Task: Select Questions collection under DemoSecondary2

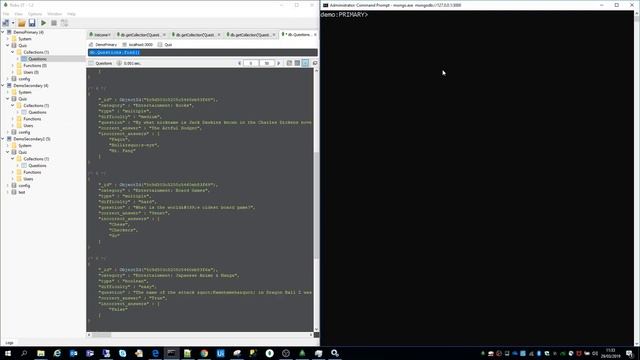Action: pyautogui.click(x=37, y=166)
